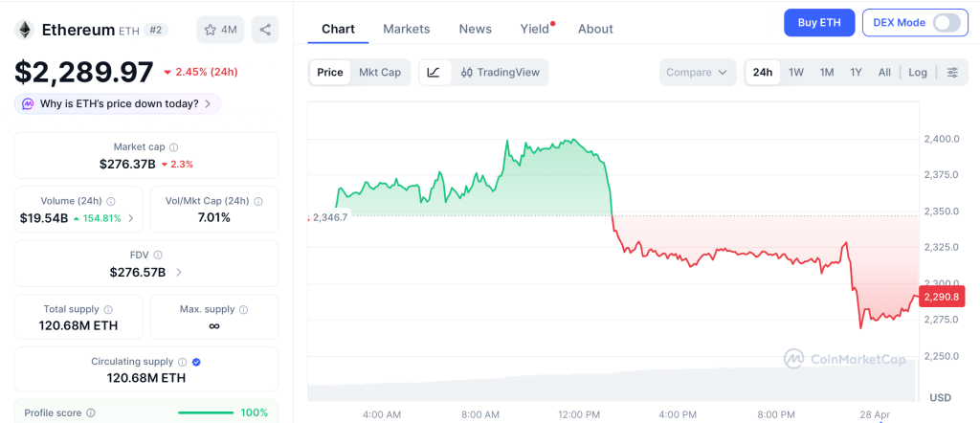Enable Log scale on the chart
980x423 pixels.
point(918,72)
